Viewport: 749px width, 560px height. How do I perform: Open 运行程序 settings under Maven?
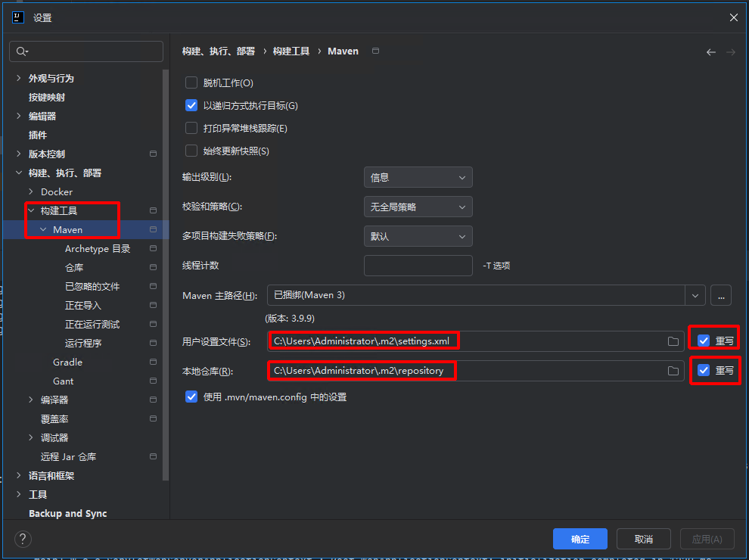click(x=83, y=343)
